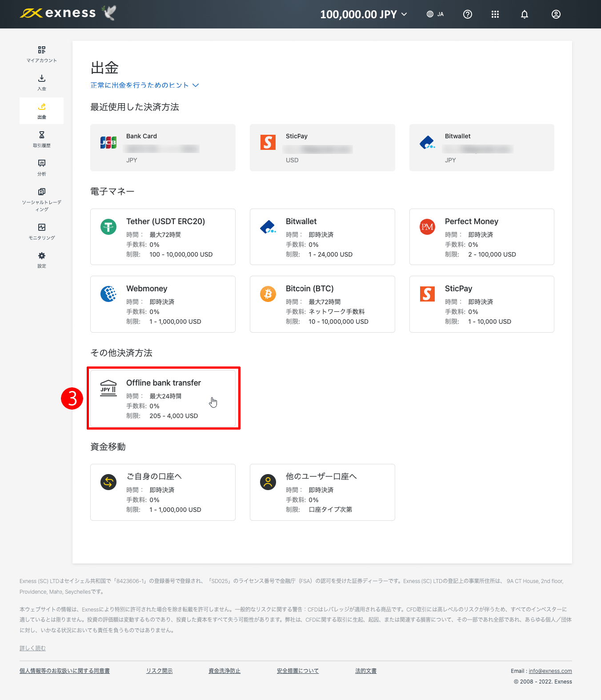Choose Offline bank transfer withdrawal

[x=163, y=398]
